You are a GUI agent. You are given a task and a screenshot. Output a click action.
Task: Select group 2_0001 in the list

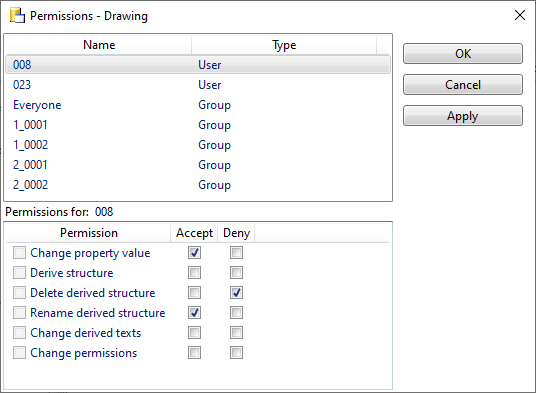coord(198,165)
